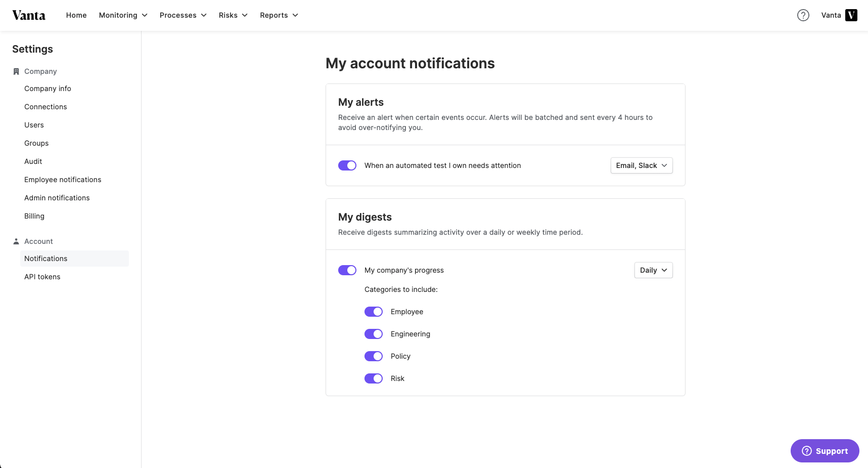Open Audit settings page
868x468 pixels.
coord(33,161)
